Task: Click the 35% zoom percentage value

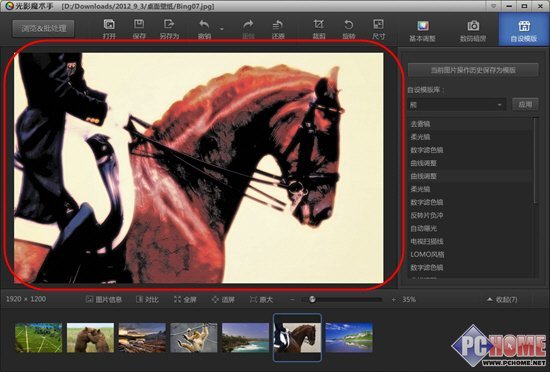Action: tap(409, 299)
